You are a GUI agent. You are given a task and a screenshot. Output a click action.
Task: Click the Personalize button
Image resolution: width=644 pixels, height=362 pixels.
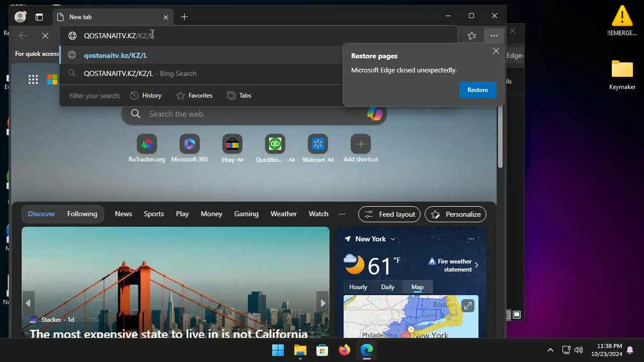point(456,214)
